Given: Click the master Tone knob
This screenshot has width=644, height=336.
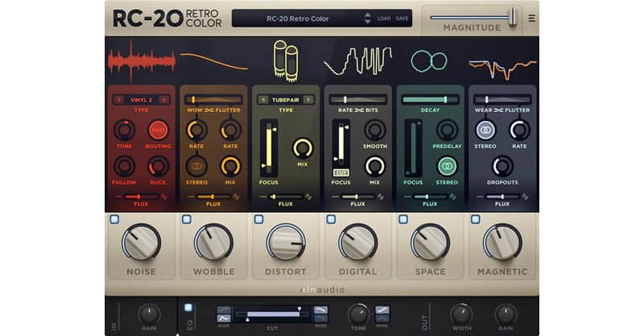Looking at the screenshot, I should (x=358, y=314).
